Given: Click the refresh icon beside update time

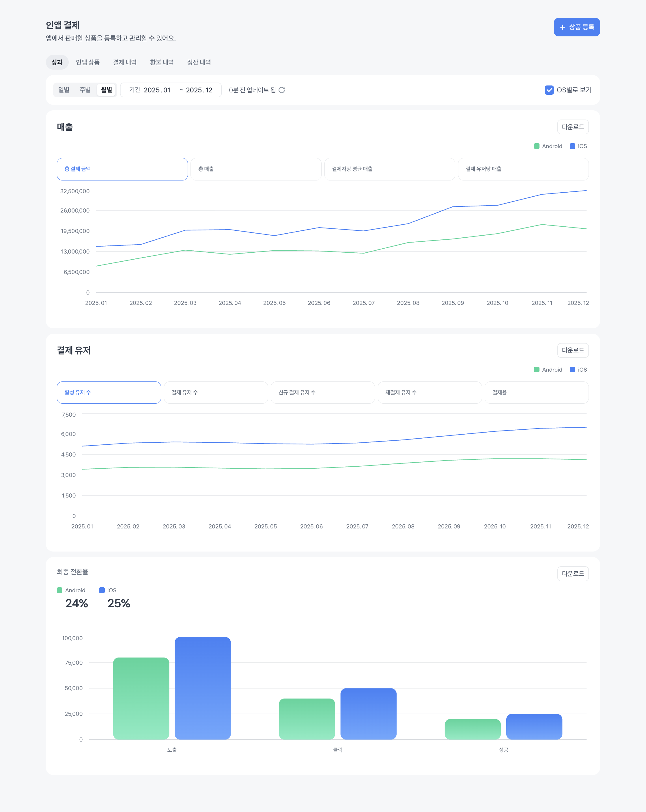Looking at the screenshot, I should pos(282,90).
